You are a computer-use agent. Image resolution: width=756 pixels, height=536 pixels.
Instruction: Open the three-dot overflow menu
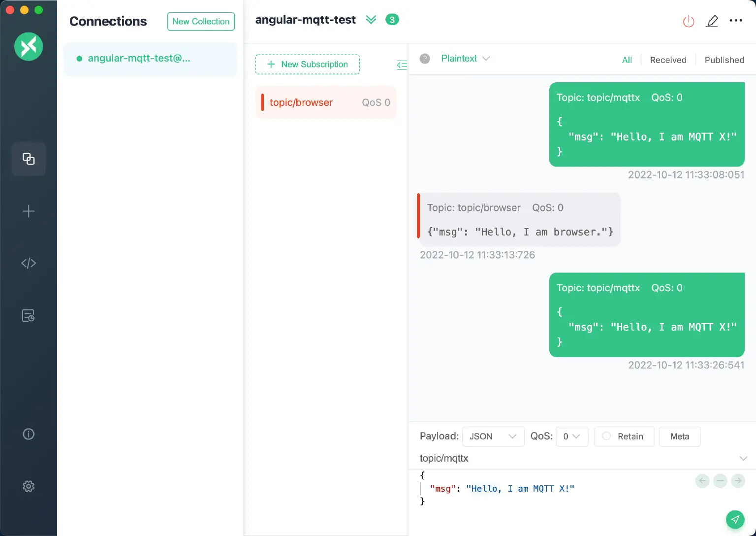tap(736, 21)
